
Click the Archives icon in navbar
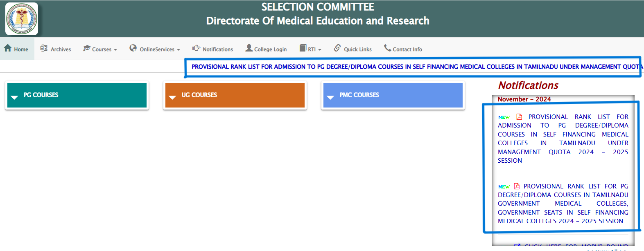tap(44, 48)
